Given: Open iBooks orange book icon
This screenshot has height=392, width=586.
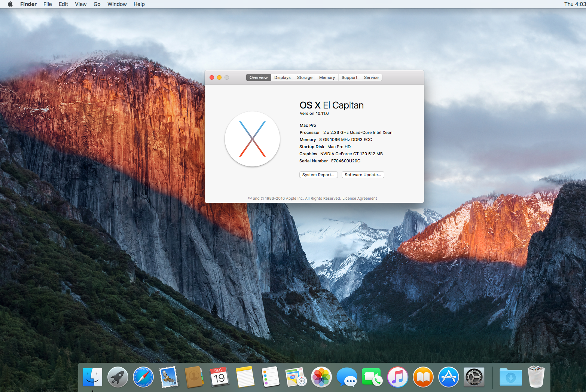Looking at the screenshot, I should click(423, 377).
